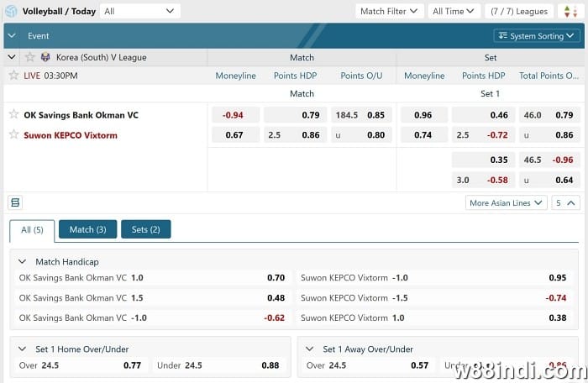Pick Suwon KEPCO Vixtorm 1.0 at 0.38
This screenshot has width=588, height=383.
point(434,317)
